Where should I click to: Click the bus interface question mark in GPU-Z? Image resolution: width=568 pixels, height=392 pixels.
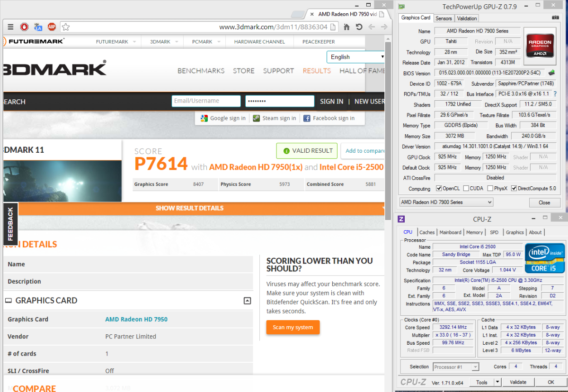555,94
